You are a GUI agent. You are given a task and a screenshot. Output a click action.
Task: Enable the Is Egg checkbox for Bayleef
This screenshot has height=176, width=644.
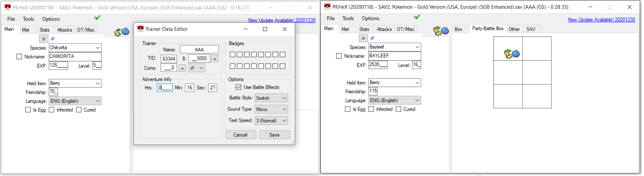347,109
